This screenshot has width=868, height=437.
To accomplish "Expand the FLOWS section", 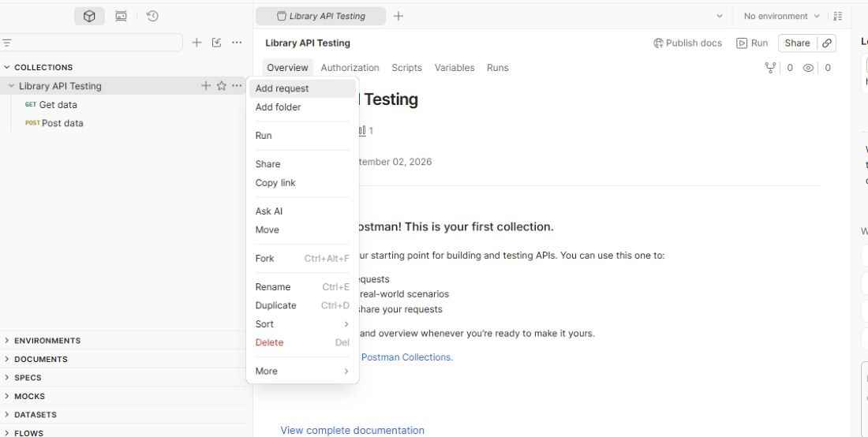I will click(x=6, y=432).
